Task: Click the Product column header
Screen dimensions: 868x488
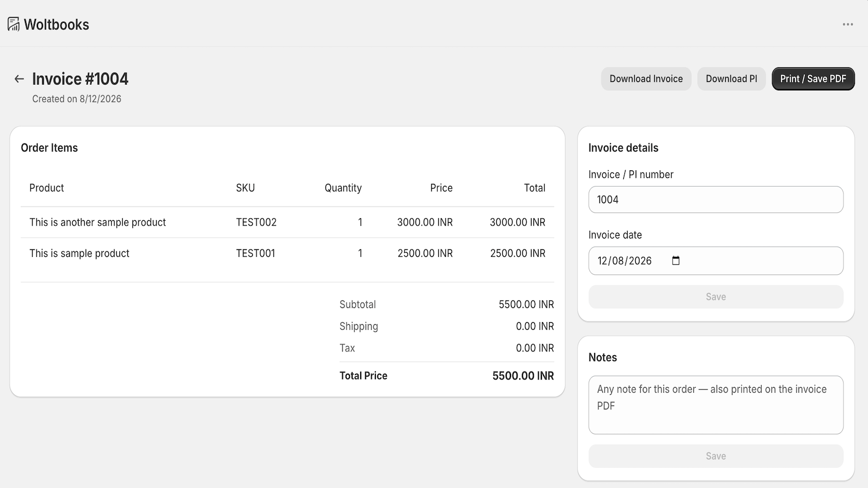Action: pos(47,188)
